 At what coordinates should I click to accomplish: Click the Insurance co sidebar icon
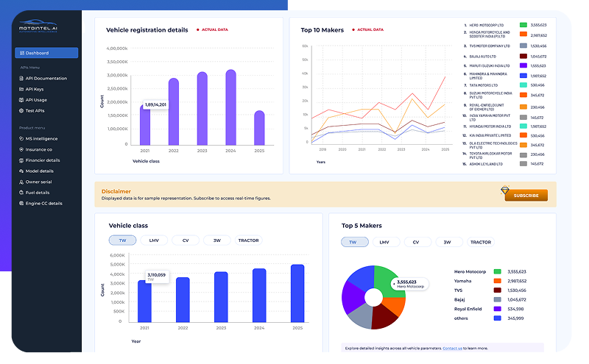21,149
